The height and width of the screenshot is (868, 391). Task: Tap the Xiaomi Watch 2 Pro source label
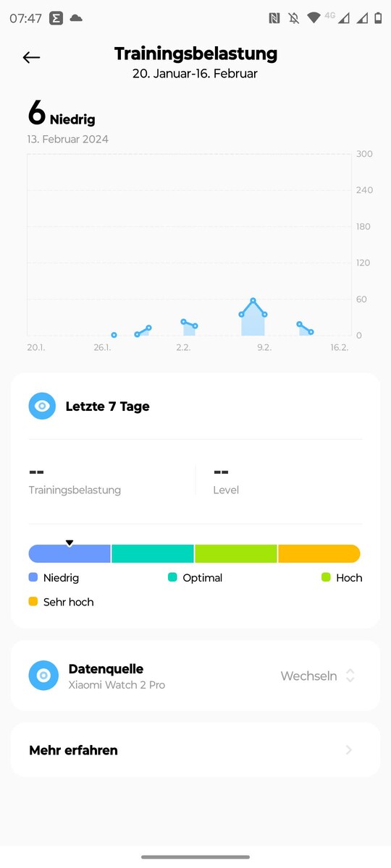[117, 685]
